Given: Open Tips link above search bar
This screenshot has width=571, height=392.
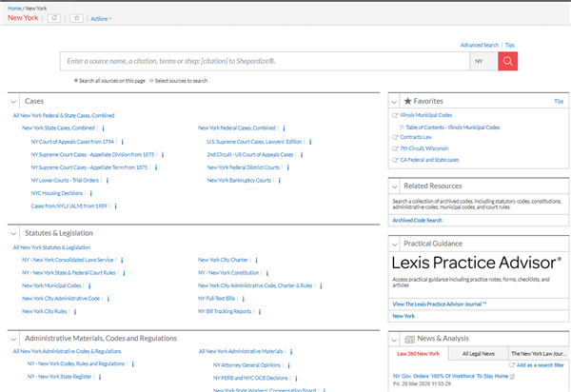Looking at the screenshot, I should coord(510,45).
